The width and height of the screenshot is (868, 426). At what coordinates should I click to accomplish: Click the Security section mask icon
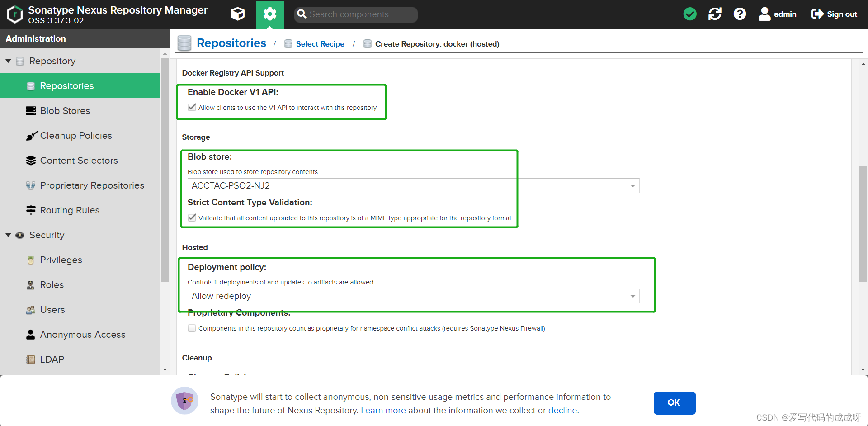pos(20,235)
